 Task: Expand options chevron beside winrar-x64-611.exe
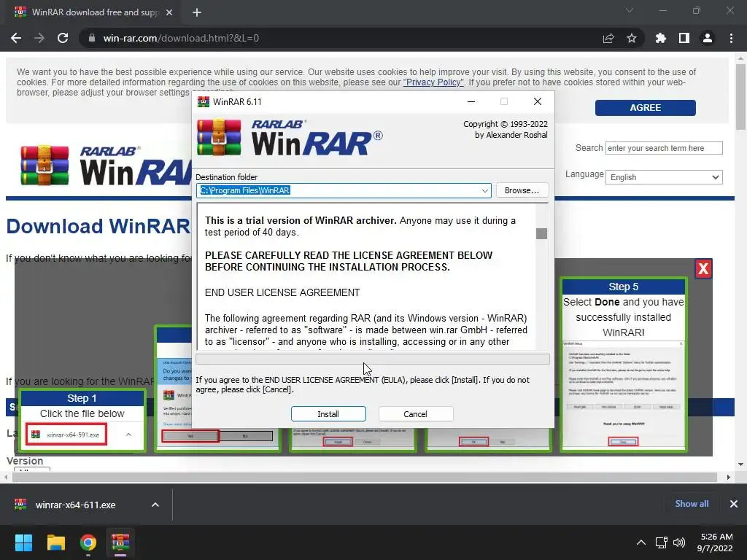coord(155,505)
